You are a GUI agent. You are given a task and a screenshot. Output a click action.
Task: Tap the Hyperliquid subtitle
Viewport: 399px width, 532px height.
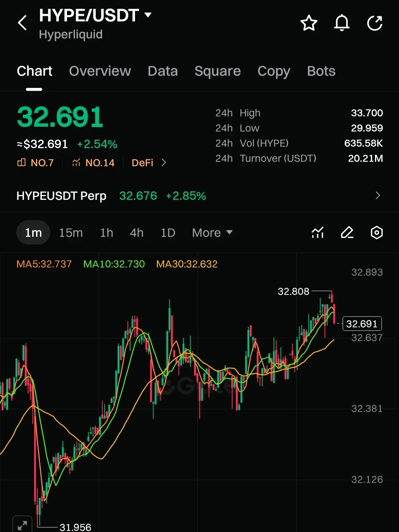71,34
